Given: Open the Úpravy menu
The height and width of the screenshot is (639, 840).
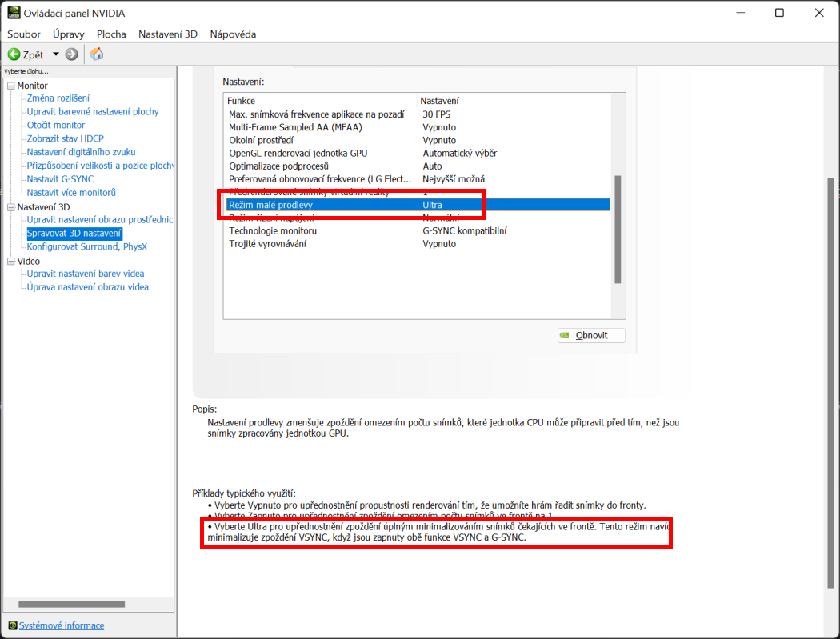Looking at the screenshot, I should (69, 34).
